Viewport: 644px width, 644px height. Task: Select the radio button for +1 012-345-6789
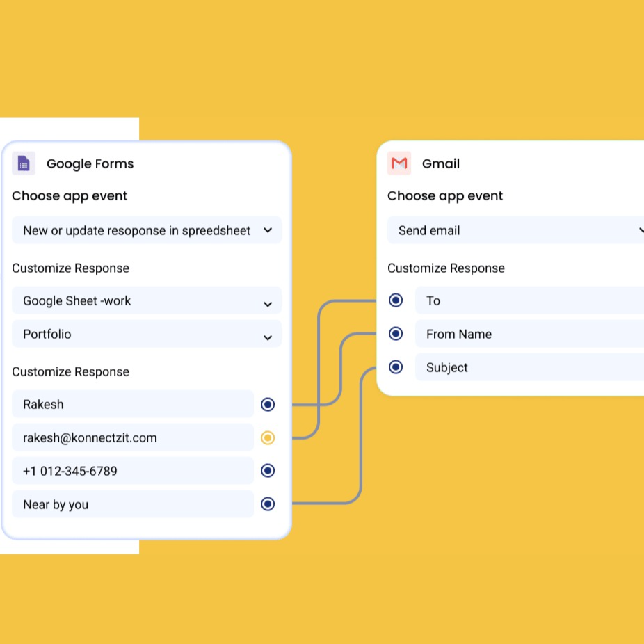point(268,471)
